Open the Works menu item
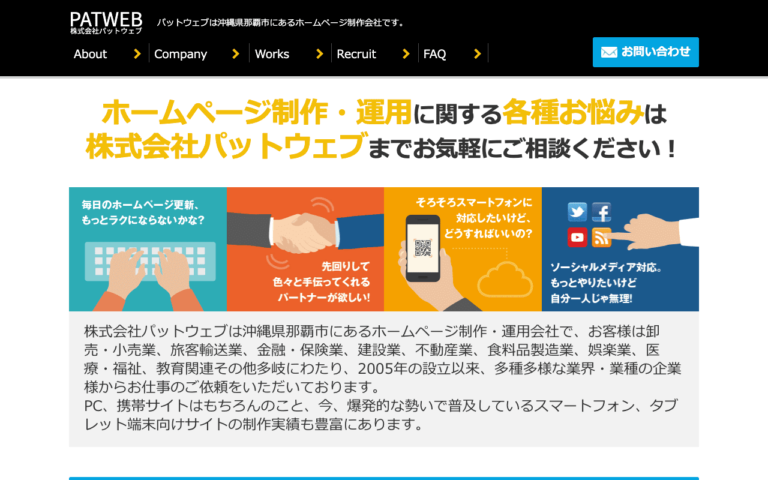This screenshot has width=768, height=480. point(272,54)
